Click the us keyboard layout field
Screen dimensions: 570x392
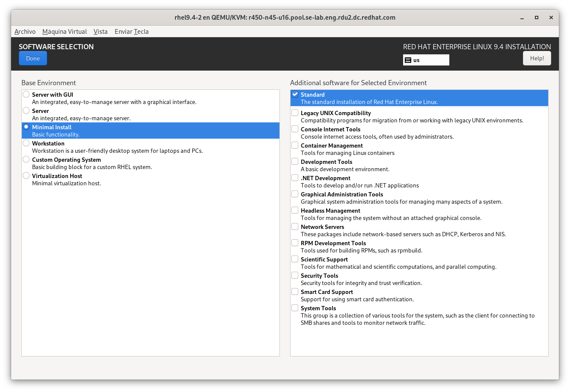click(426, 60)
